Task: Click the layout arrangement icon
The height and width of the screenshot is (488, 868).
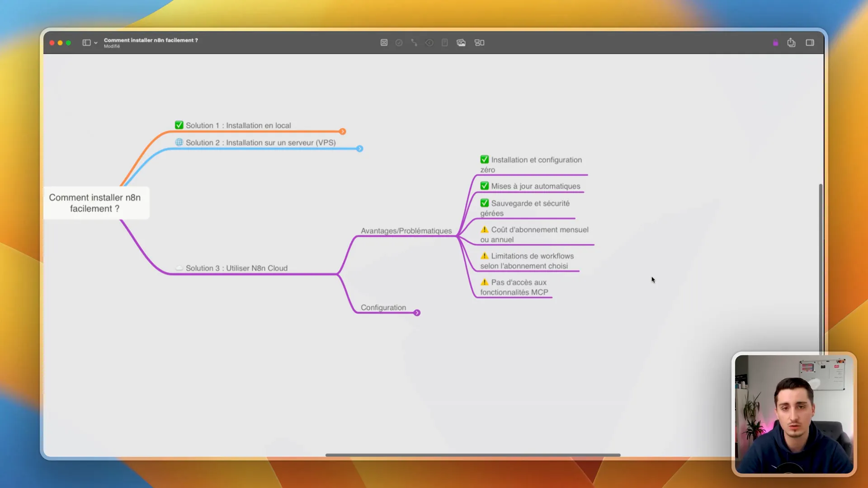Action: [x=479, y=42]
